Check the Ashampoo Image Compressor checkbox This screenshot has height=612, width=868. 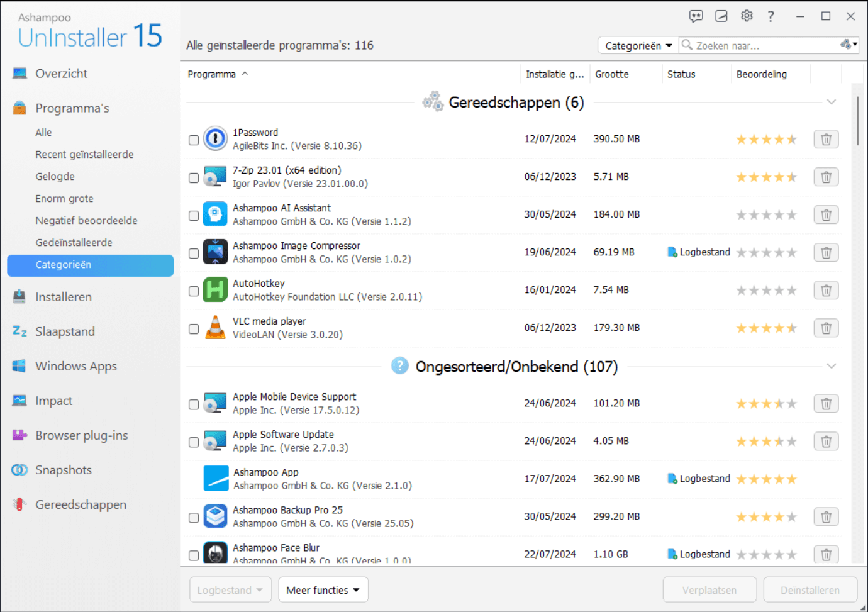tap(194, 253)
